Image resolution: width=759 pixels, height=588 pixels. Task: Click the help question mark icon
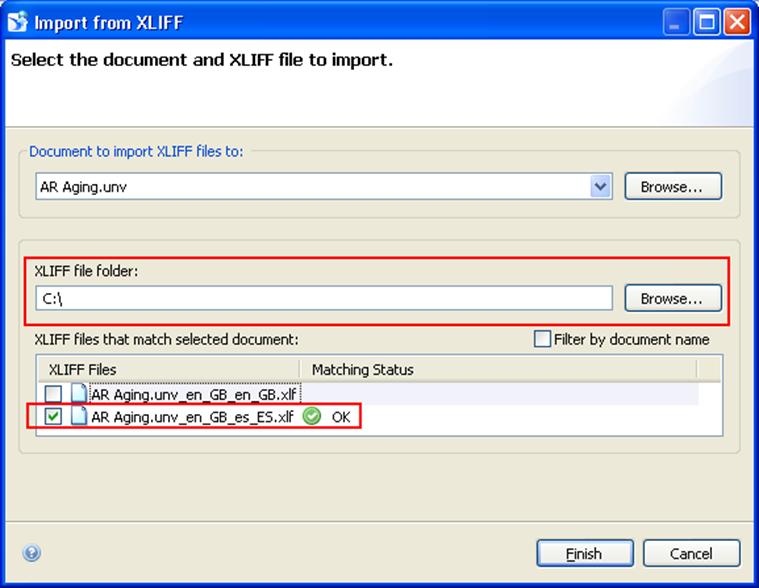tap(31, 553)
